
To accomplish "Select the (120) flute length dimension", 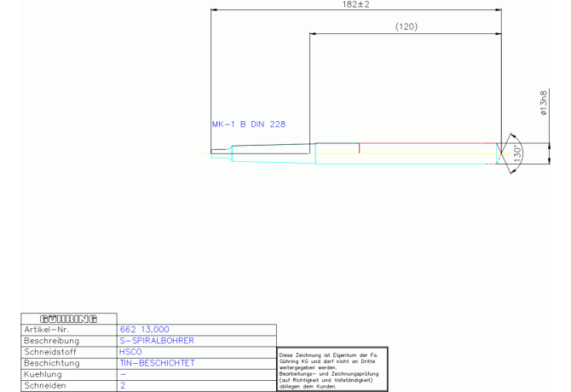I will (x=407, y=27).
